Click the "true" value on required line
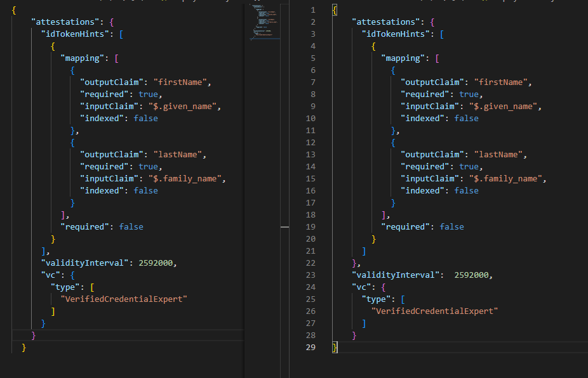The height and width of the screenshot is (378, 588). click(147, 93)
